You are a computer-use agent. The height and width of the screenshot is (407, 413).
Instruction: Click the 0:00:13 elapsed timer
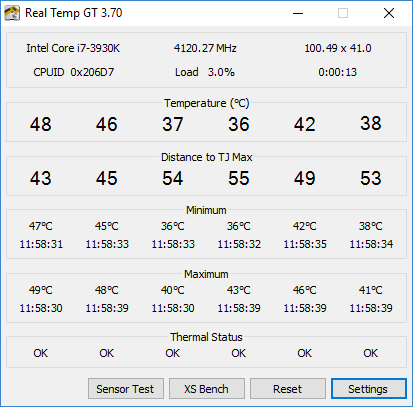pos(337,72)
